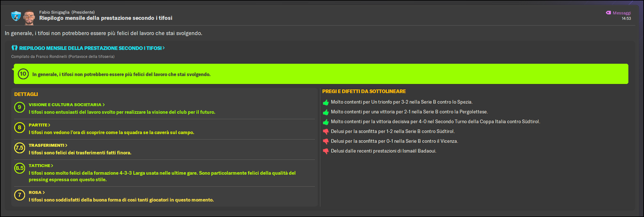Select text about Ismaël Badaoui's recent performances
The image size is (644, 217).
(x=383, y=151)
